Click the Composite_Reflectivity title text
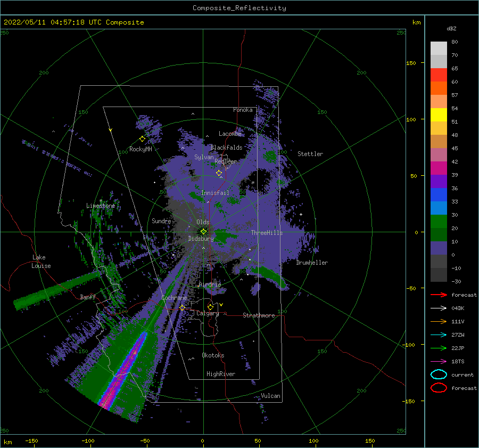Screen dimensions: 479x448 tap(239, 8)
